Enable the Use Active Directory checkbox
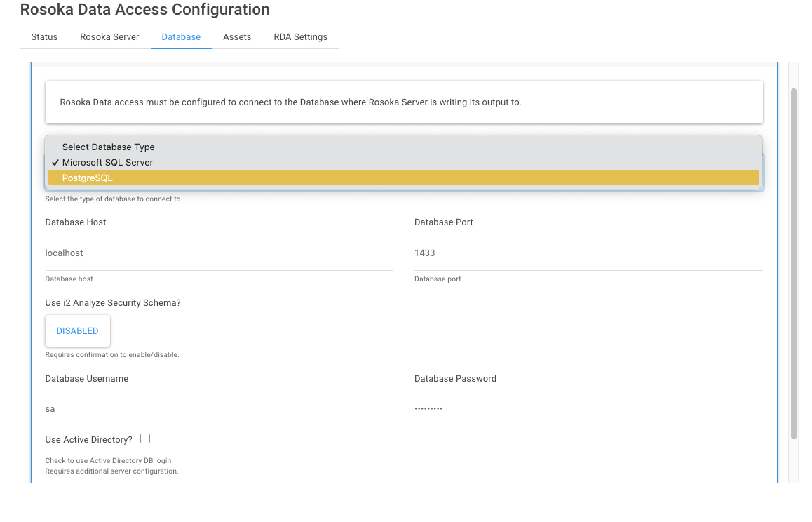 pos(145,438)
